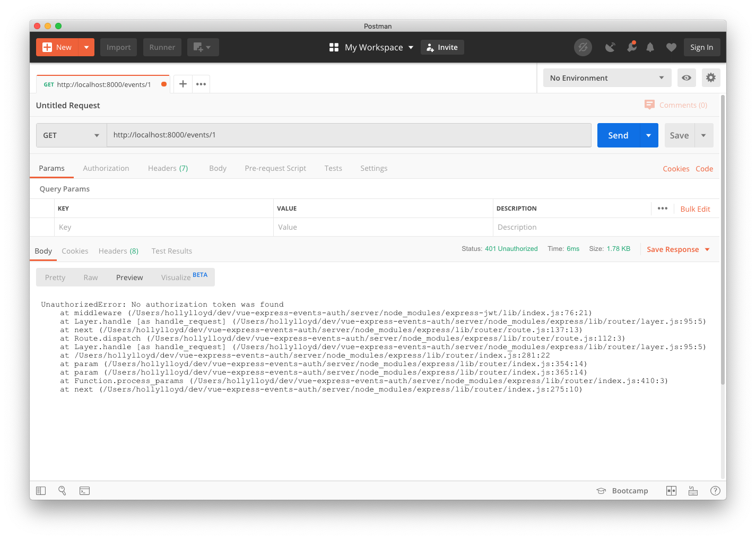Open new window options button
Image resolution: width=756 pixels, height=539 pixels.
click(x=203, y=47)
